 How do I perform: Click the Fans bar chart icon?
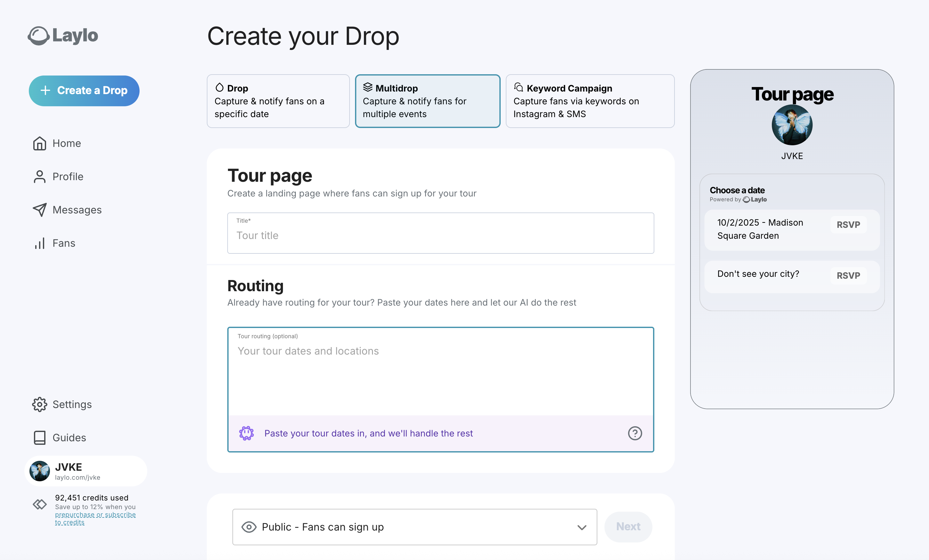[x=39, y=243]
